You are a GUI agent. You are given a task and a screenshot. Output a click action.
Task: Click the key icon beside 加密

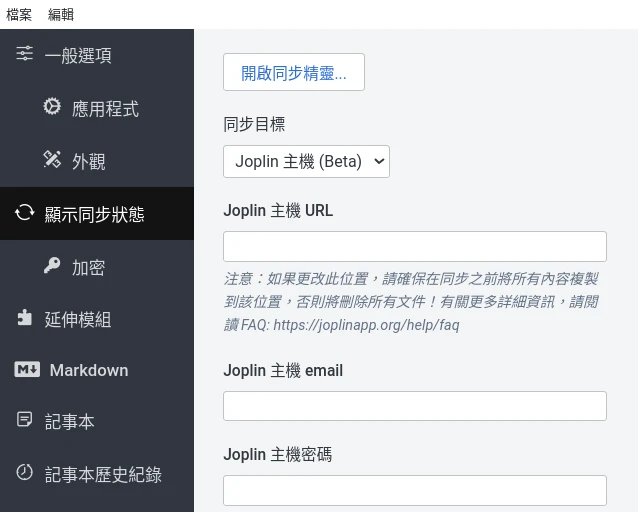(x=52, y=266)
